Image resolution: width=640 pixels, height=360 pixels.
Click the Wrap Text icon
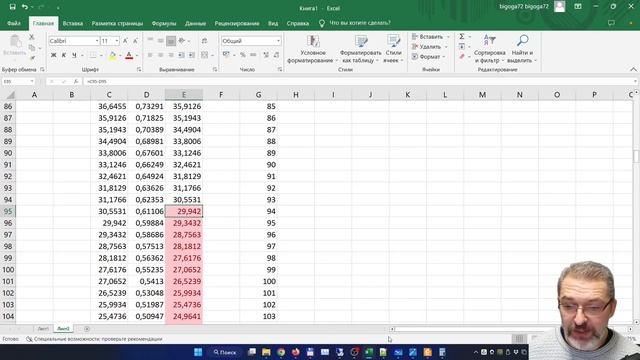[x=204, y=41]
